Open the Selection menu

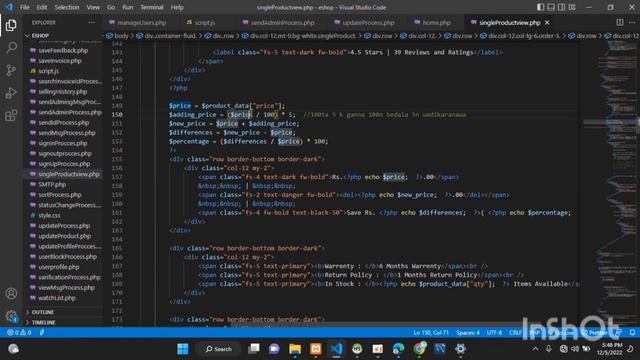point(67,7)
